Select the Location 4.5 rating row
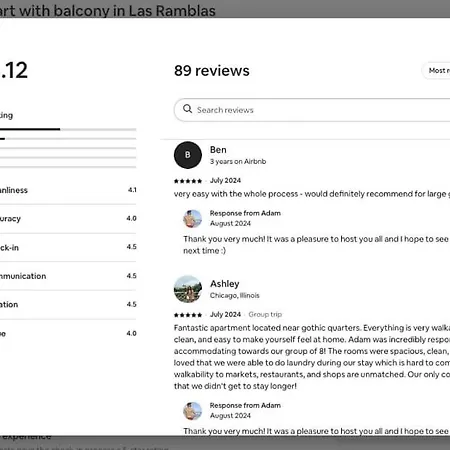Viewport: 450px width, 450px height. [68, 305]
